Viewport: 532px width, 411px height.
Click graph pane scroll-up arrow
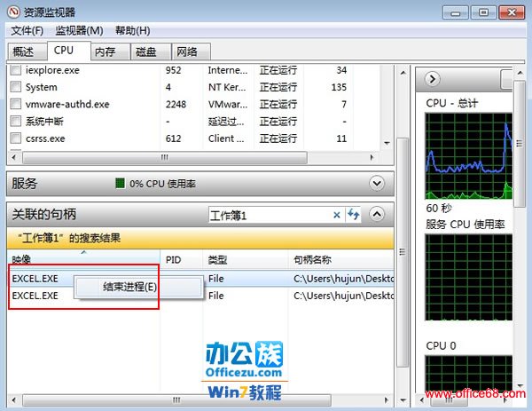[x=520, y=73]
